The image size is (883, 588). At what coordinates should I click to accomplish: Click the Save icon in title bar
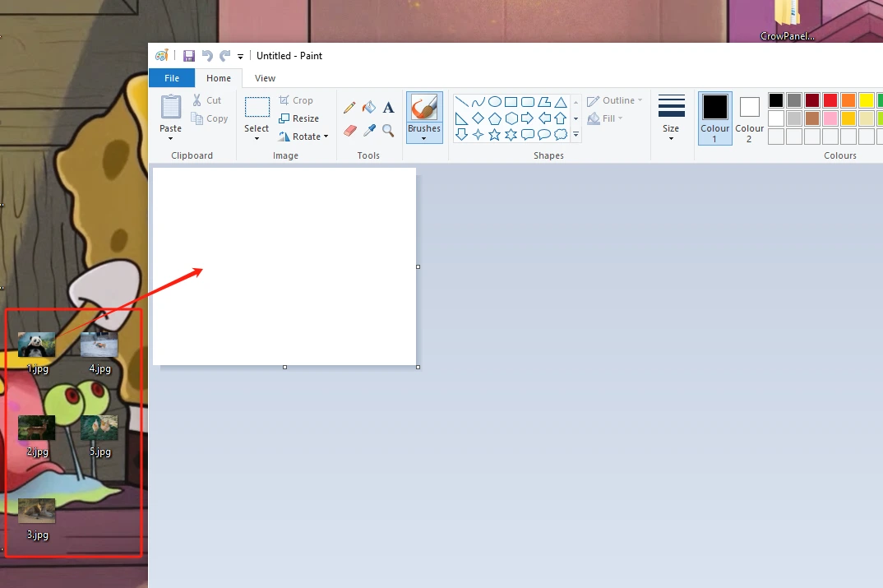coord(189,56)
